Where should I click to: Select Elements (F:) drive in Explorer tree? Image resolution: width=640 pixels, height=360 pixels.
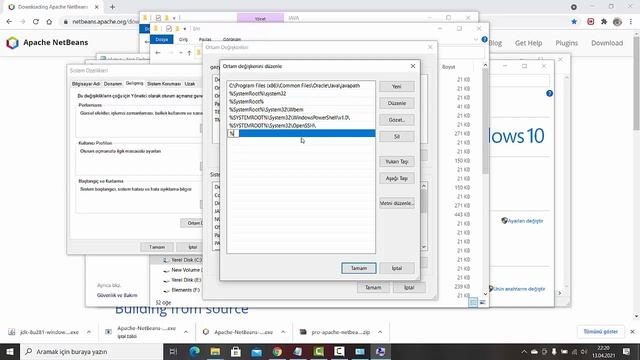(182, 290)
